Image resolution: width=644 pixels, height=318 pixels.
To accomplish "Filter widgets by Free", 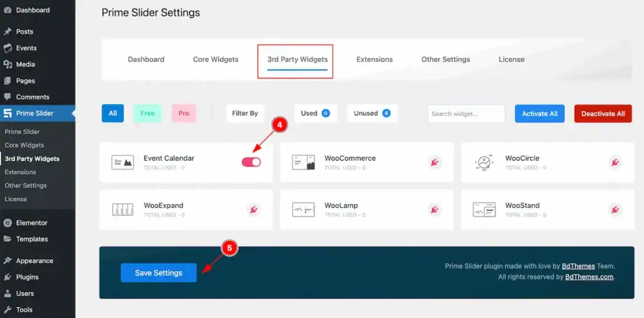I will point(147,113).
